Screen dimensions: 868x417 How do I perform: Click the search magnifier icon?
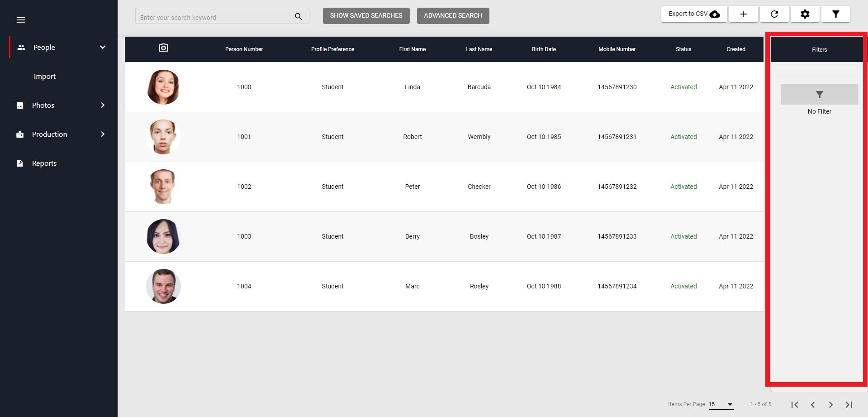(298, 16)
